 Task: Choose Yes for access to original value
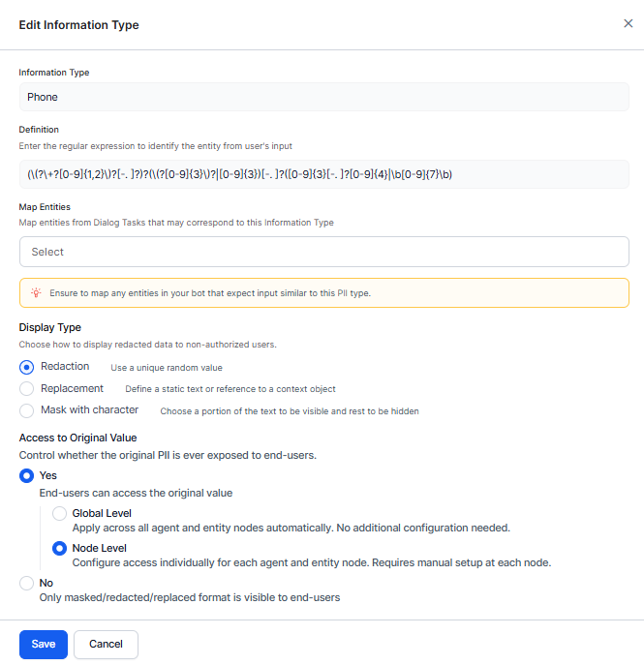click(26, 476)
